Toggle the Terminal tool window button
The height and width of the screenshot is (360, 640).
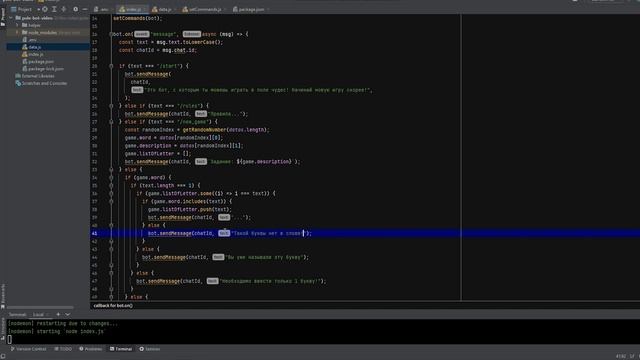121,349
